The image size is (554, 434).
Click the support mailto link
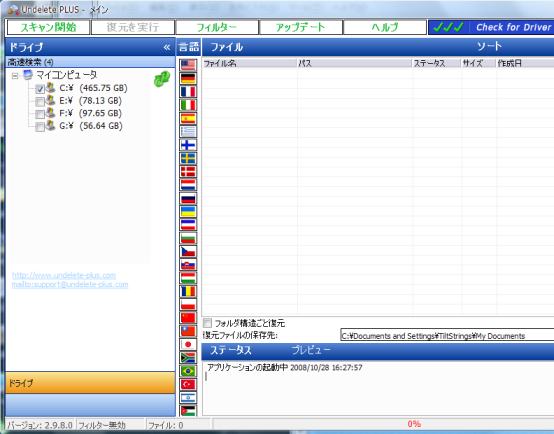pyautogui.click(x=70, y=285)
